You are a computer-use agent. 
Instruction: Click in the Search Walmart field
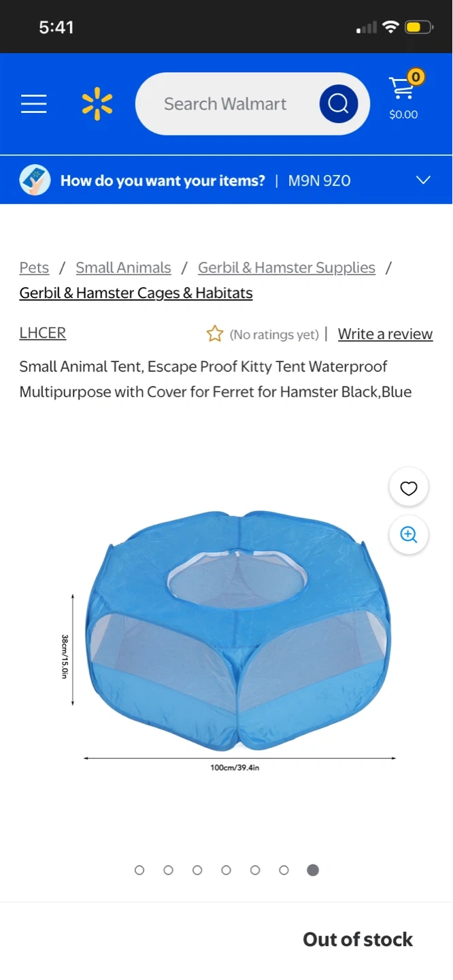(x=227, y=104)
